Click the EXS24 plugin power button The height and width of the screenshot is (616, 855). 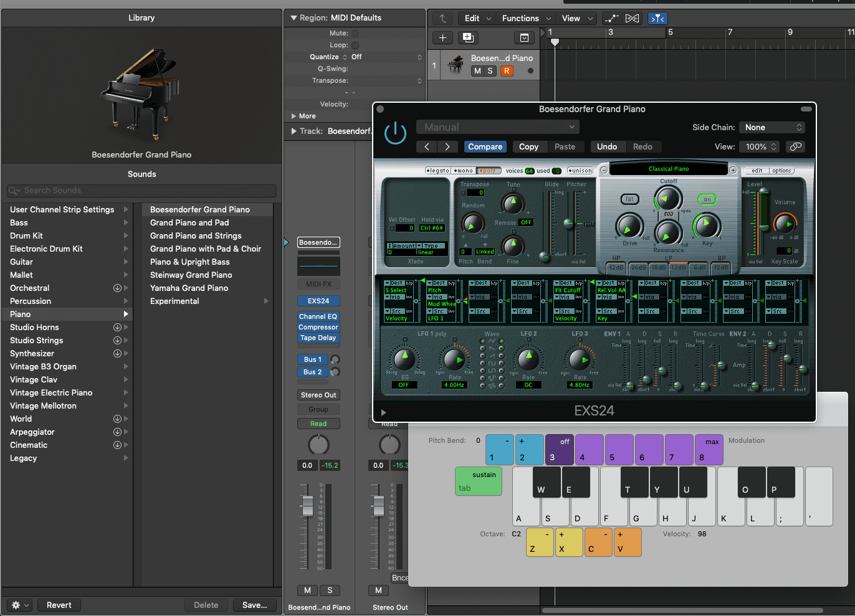[395, 133]
